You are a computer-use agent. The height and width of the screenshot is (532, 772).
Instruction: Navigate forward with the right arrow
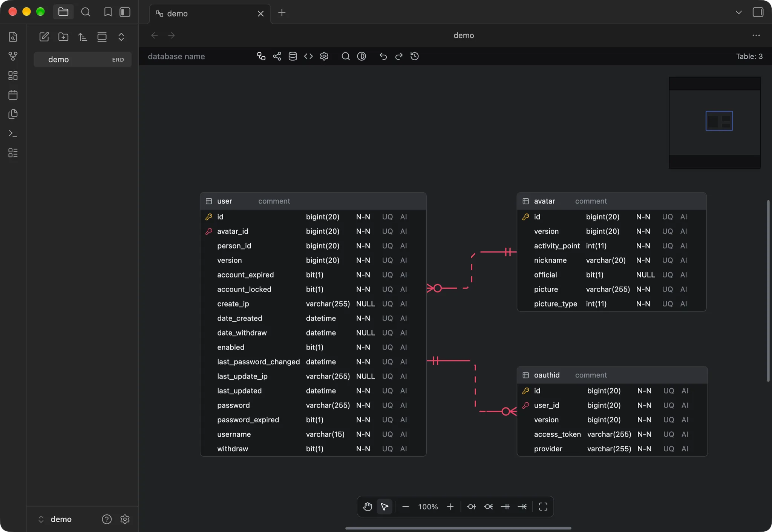172,35
